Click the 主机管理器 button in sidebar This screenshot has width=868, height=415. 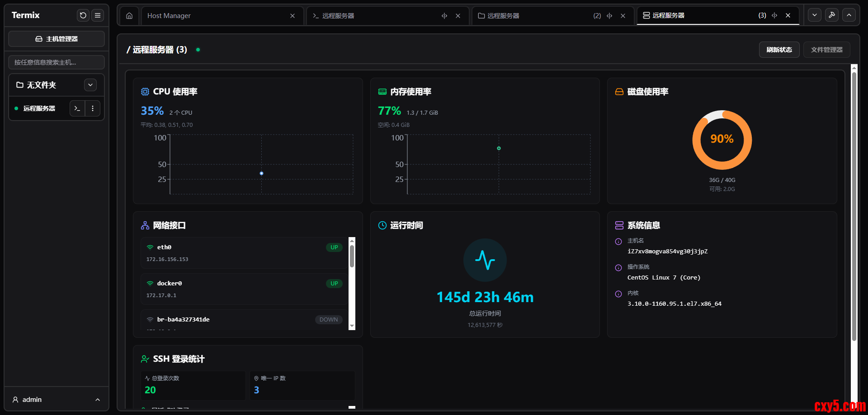(x=57, y=39)
